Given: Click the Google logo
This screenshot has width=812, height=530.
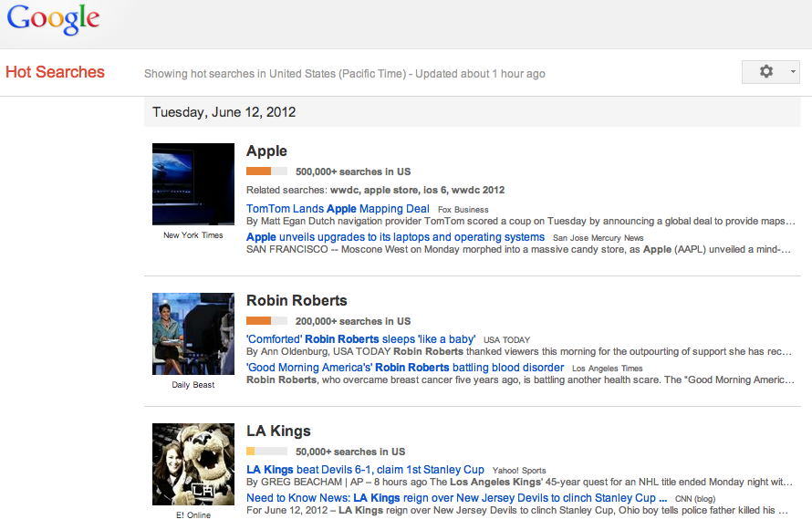Looking at the screenshot, I should [53, 20].
